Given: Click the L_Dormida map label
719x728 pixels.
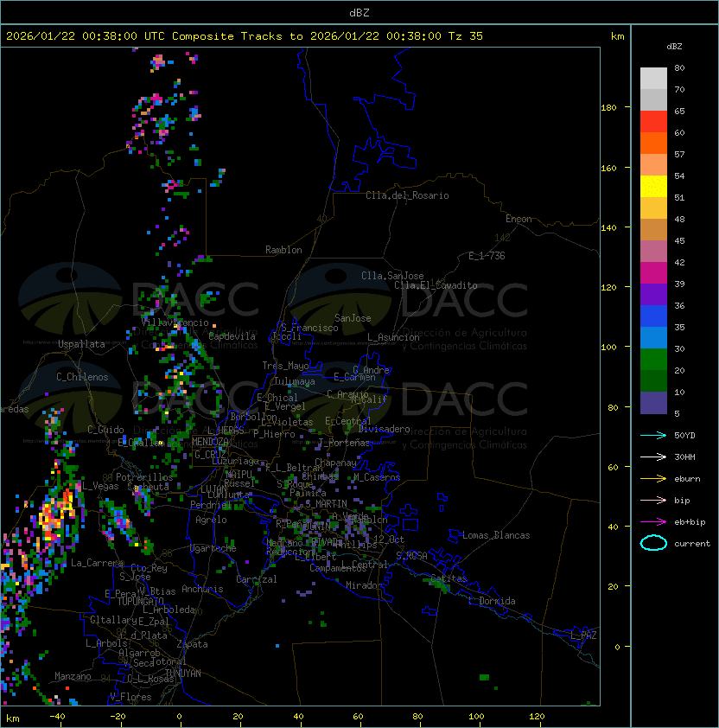Looking at the screenshot, I should 492,601.
